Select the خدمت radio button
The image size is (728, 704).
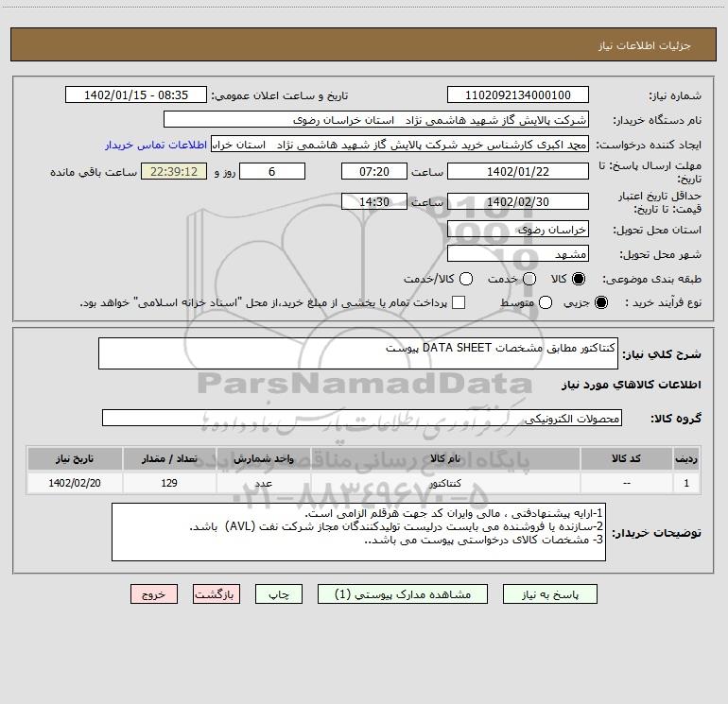click(x=529, y=279)
